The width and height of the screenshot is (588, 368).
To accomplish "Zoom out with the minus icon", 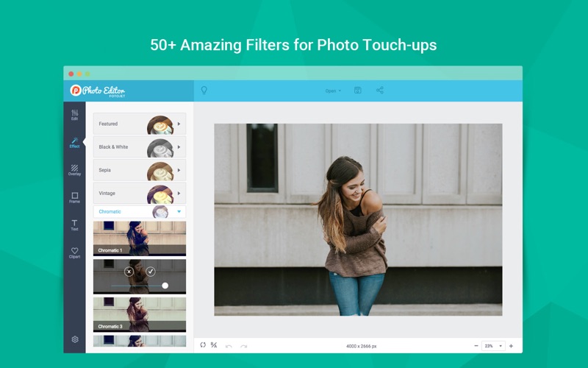I will pos(476,346).
